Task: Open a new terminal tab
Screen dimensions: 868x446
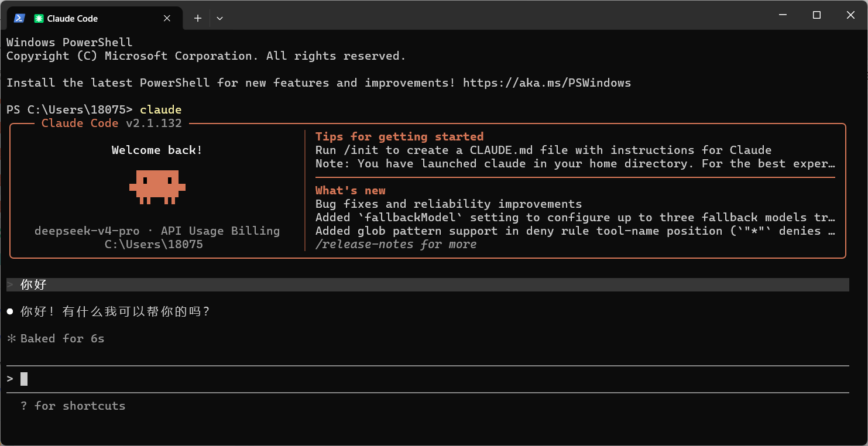Action: 198,18
